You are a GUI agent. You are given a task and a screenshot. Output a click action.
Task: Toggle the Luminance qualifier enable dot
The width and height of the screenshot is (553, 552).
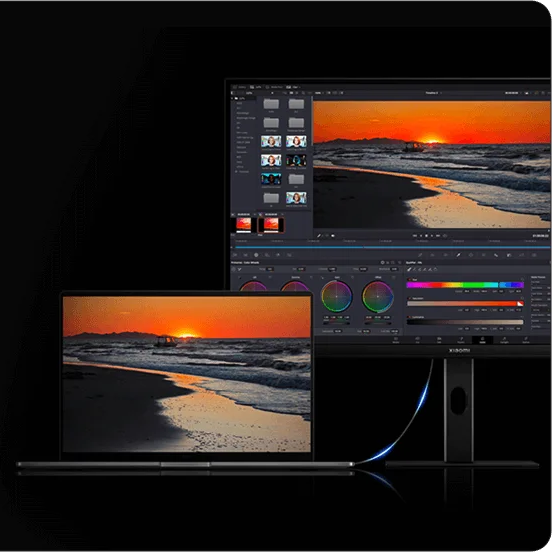coord(409,317)
